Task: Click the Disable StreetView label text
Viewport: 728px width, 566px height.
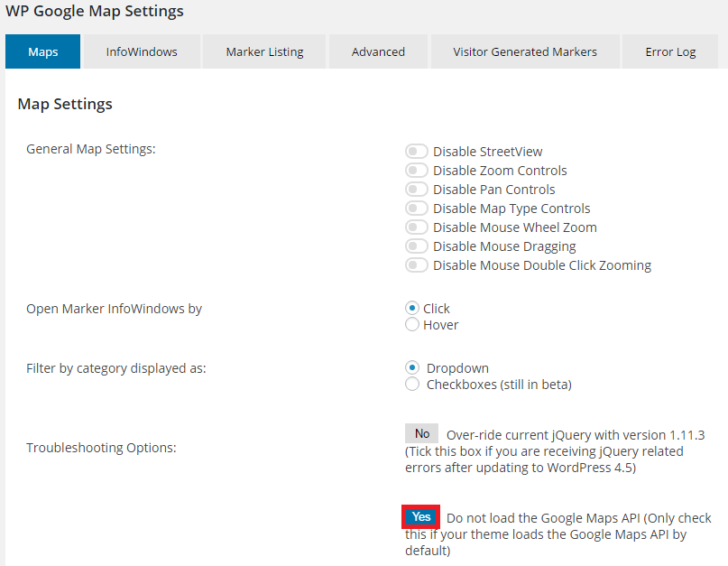Action: click(x=487, y=152)
